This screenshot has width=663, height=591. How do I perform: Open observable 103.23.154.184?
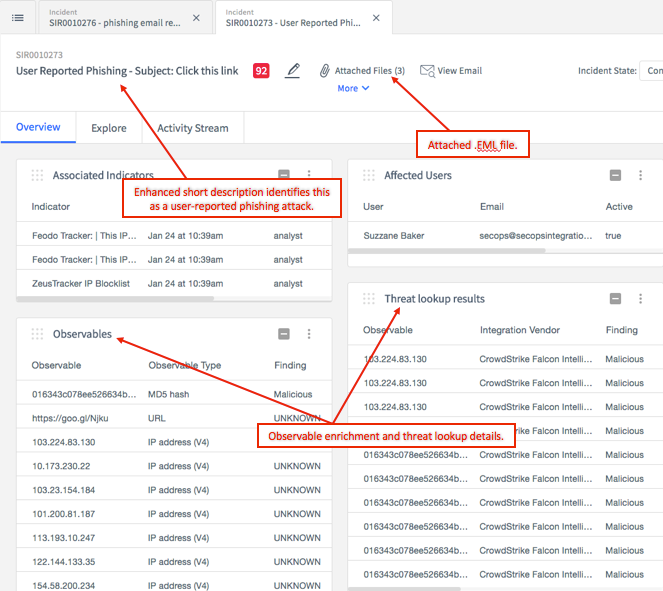[63, 490]
